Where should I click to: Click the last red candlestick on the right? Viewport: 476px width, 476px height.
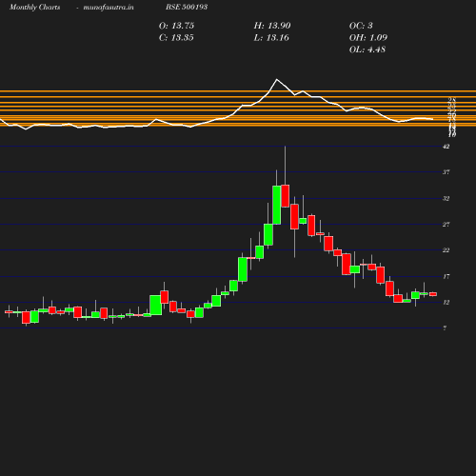pos(433,294)
